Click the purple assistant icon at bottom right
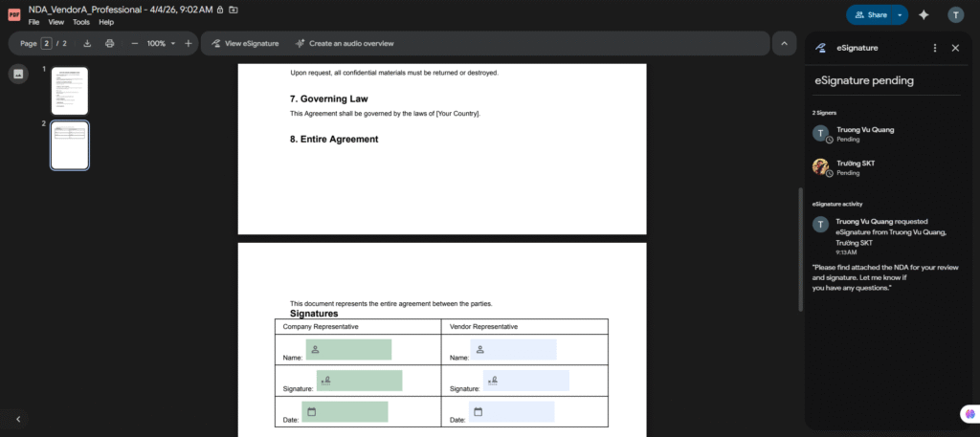 [969, 413]
